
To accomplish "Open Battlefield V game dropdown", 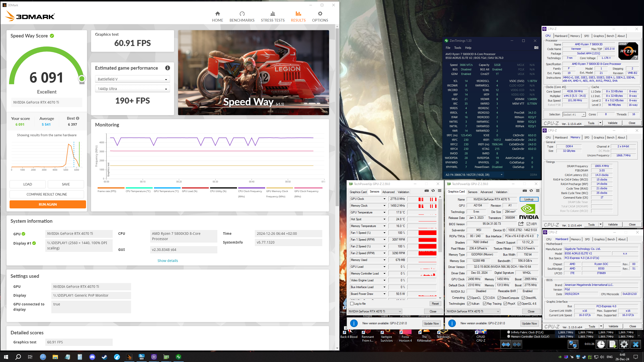I will point(132,79).
